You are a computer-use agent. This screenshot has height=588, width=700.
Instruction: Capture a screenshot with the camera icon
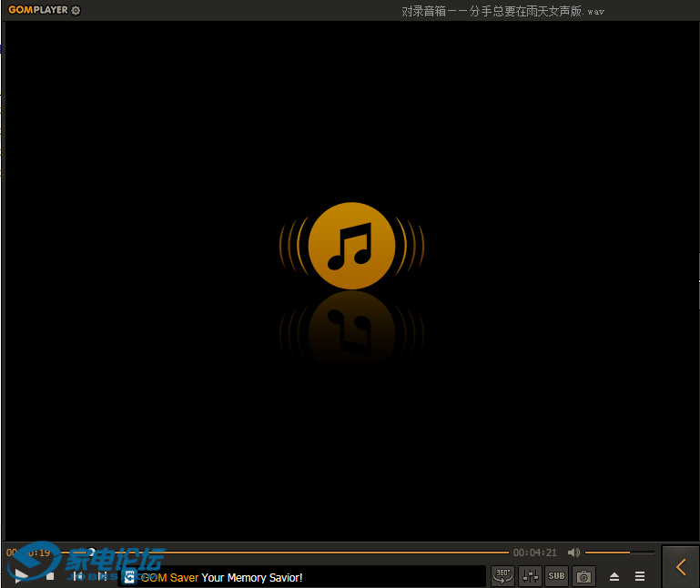coord(583,575)
